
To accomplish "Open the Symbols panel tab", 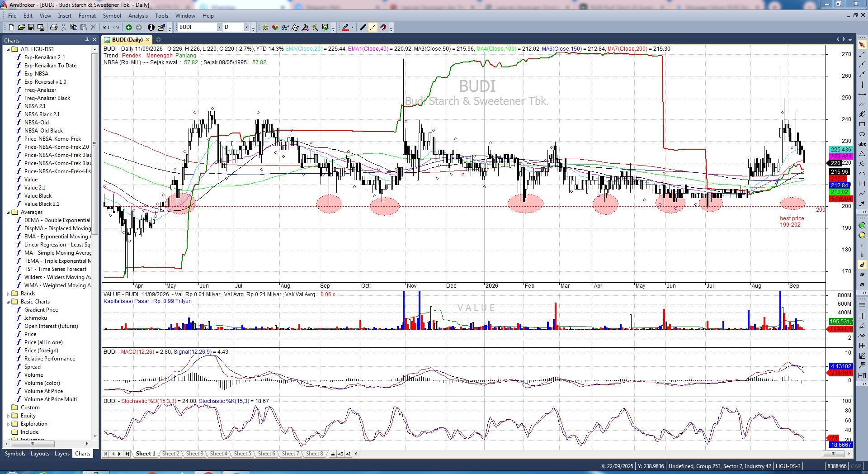I will click(15, 454).
